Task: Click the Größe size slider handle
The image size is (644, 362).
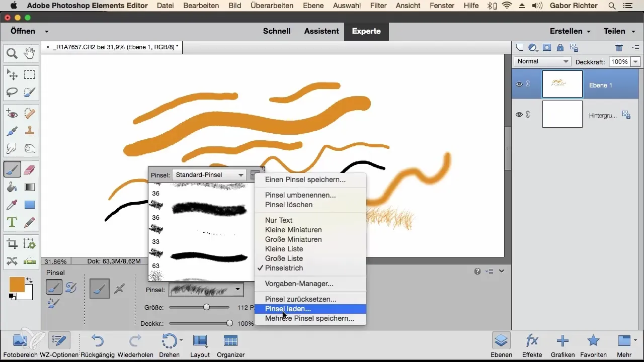Action: click(206, 307)
